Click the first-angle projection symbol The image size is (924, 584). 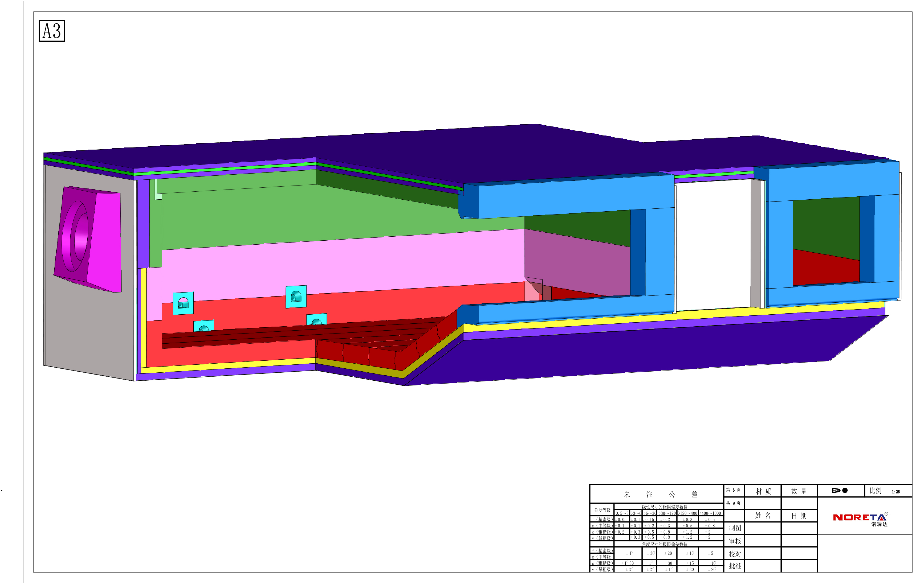tap(840, 490)
